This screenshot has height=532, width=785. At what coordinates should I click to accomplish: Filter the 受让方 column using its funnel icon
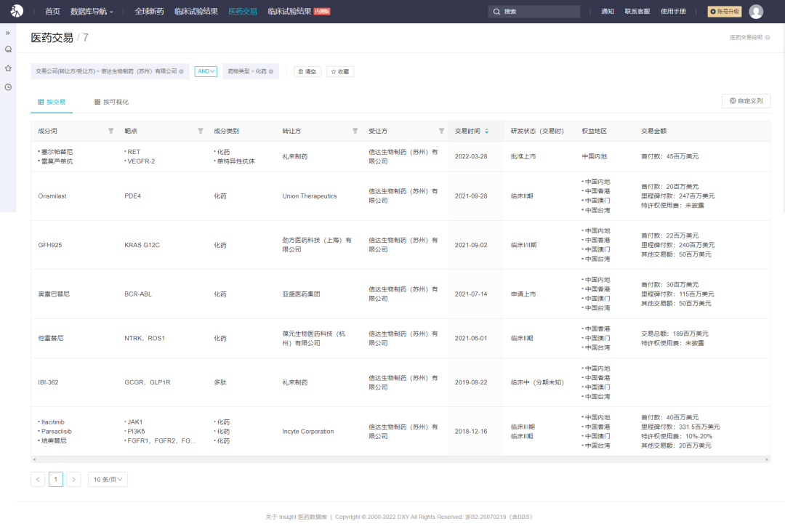coord(442,131)
